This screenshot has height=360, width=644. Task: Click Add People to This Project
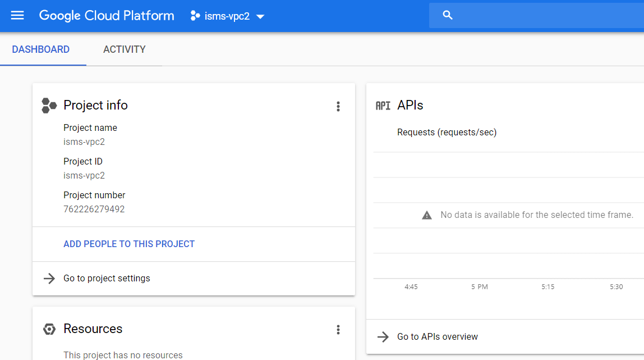pos(129,244)
